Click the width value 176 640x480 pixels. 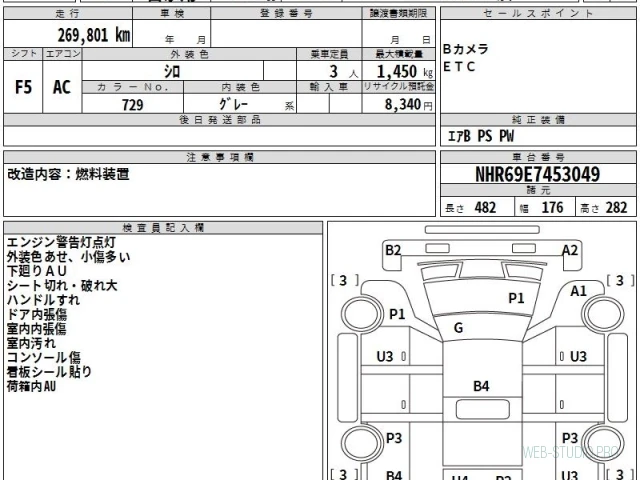coord(552,208)
